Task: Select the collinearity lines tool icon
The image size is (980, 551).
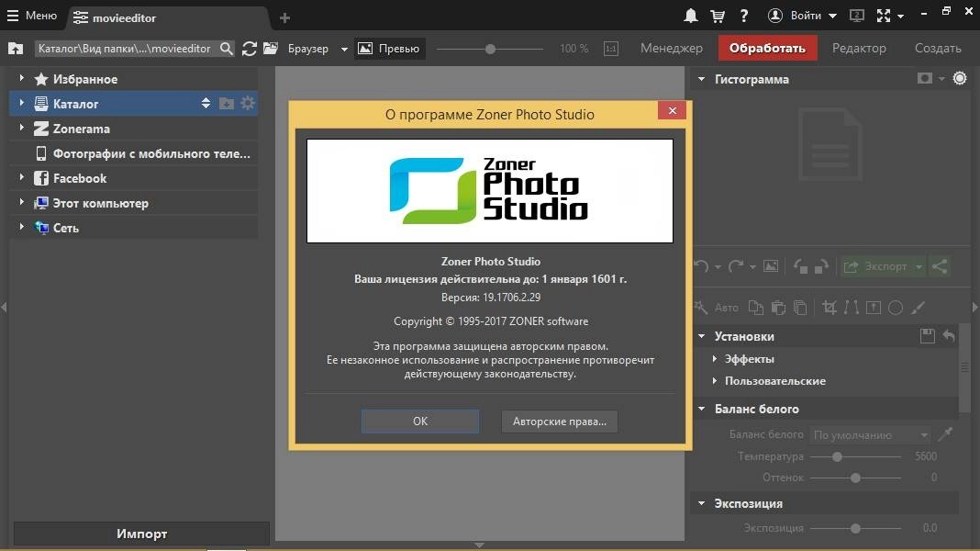Action: 852,307
